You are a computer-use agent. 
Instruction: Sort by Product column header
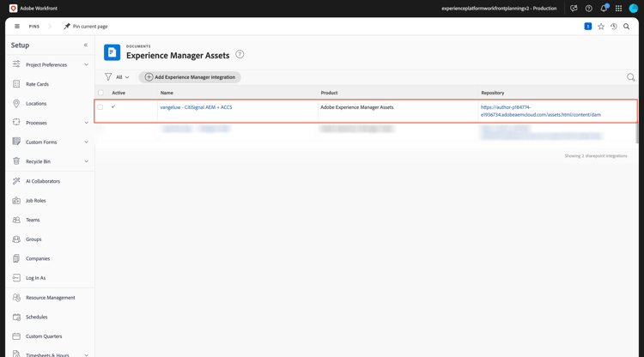[329, 93]
